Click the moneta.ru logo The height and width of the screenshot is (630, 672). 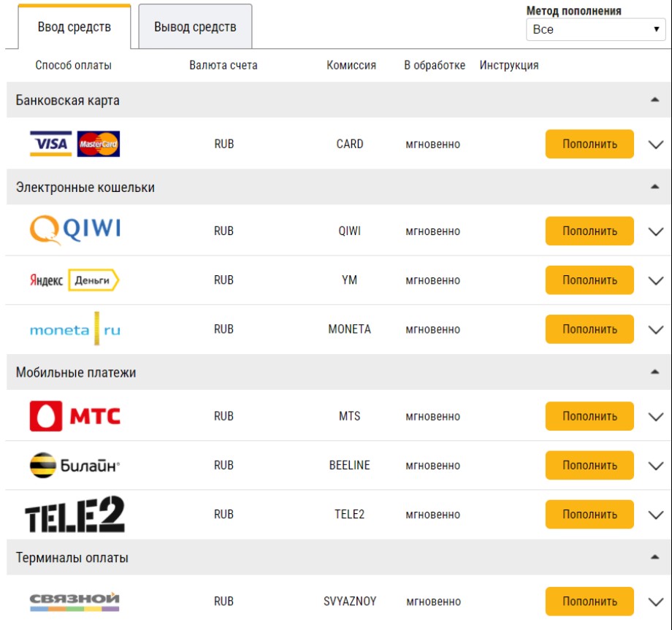point(75,329)
